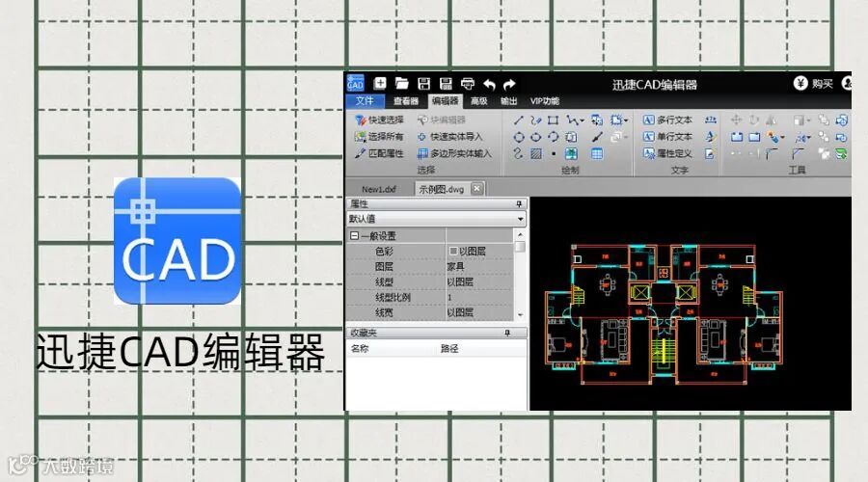Click the 多行文本 multiline text tool
Image resolution: width=868 pixels, height=482 pixels.
tap(667, 120)
